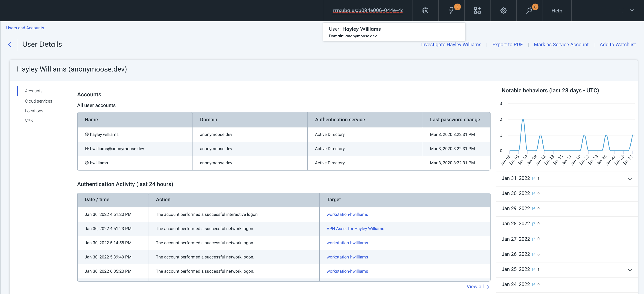Image resolution: width=644 pixels, height=294 pixels.
Task: Open the top-right account dropdown chevron
Action: 632,10
